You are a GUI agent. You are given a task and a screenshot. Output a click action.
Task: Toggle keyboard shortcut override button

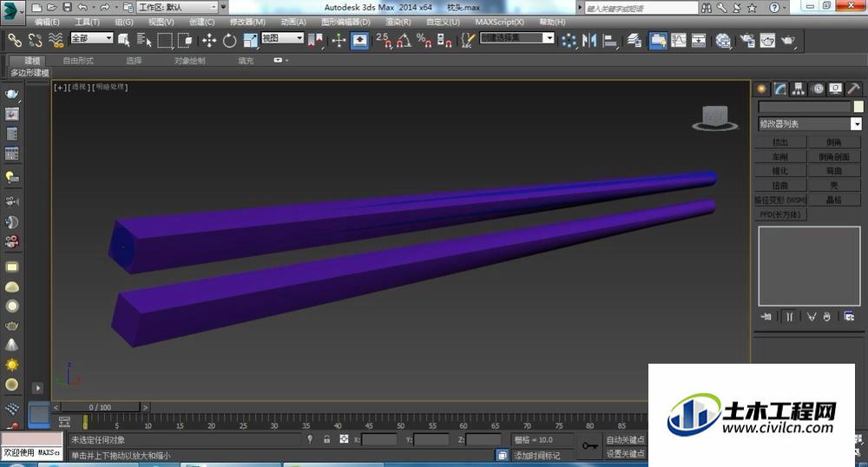[x=360, y=40]
